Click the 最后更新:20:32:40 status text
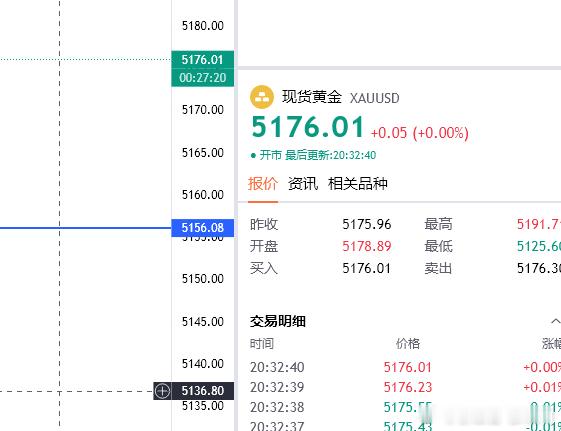 pyautogui.click(x=331, y=155)
